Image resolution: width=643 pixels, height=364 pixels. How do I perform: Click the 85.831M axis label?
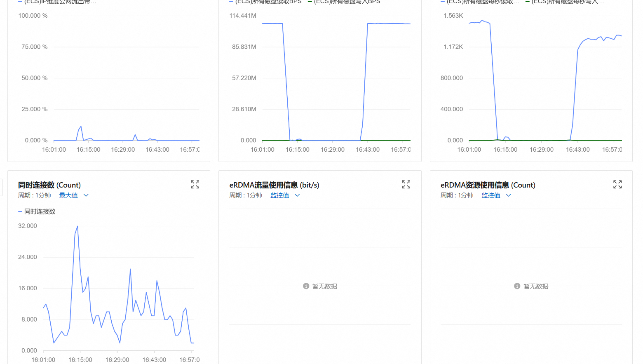click(244, 47)
